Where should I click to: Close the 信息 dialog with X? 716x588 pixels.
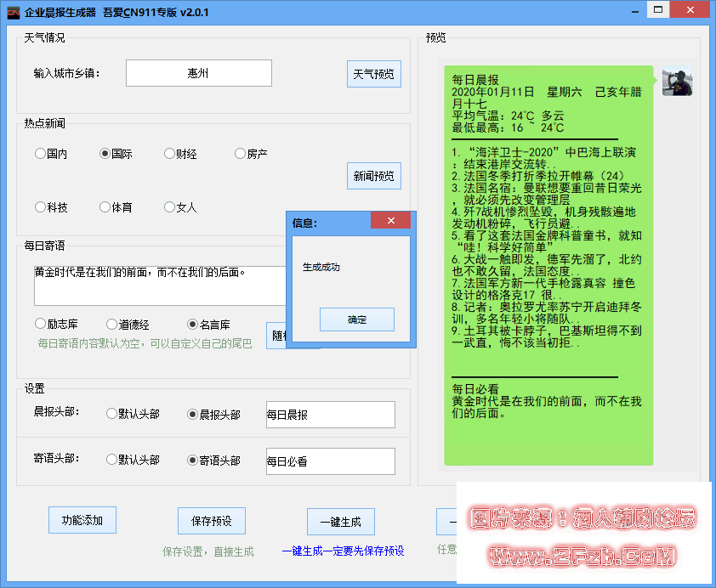pos(391,221)
